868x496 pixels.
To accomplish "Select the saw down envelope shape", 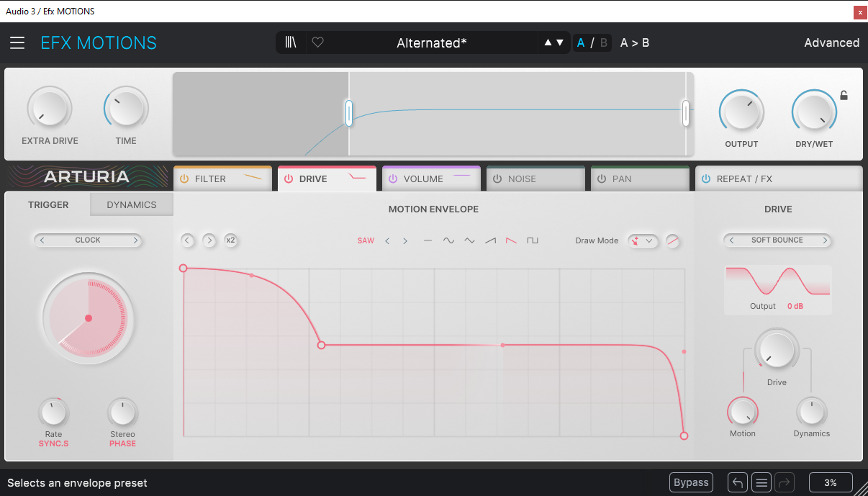I will point(511,240).
